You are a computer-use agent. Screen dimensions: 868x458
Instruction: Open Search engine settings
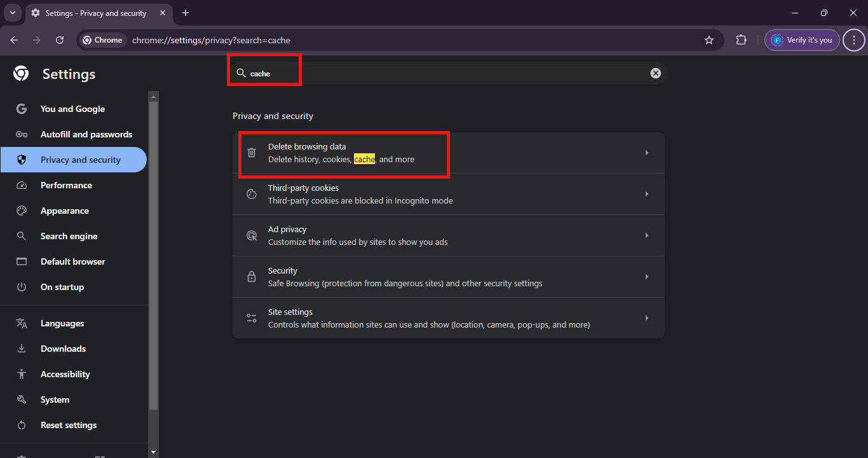click(69, 236)
